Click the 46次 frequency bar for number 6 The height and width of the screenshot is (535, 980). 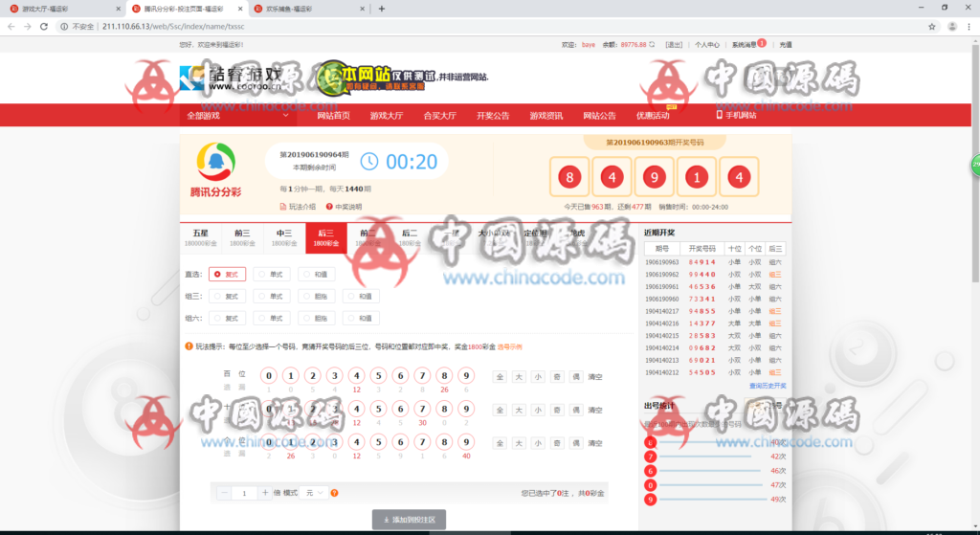(711, 471)
